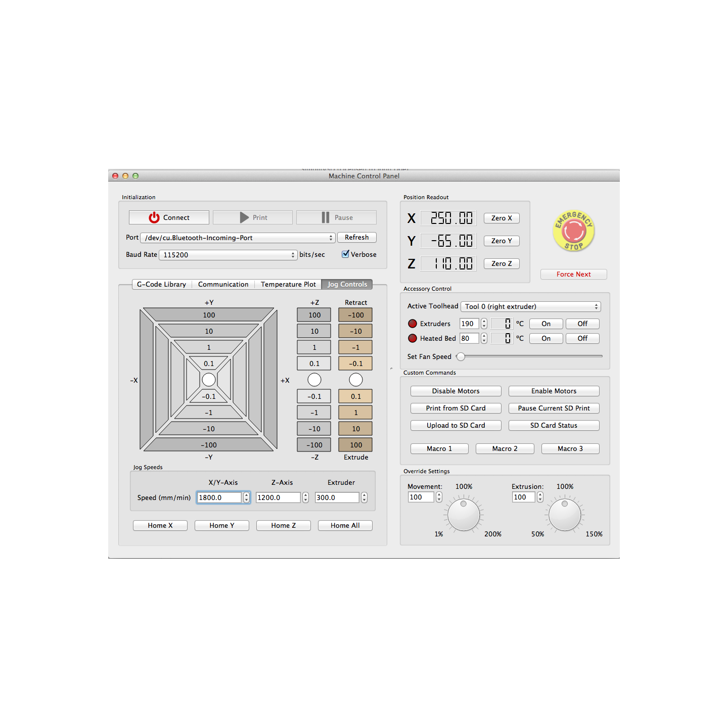Click the Set Fan Speed slider handle
The height and width of the screenshot is (728, 728).
461,356
